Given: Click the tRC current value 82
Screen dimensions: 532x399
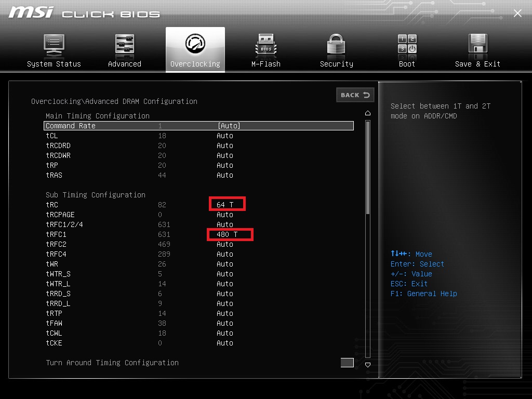Looking at the screenshot, I should [162, 205].
